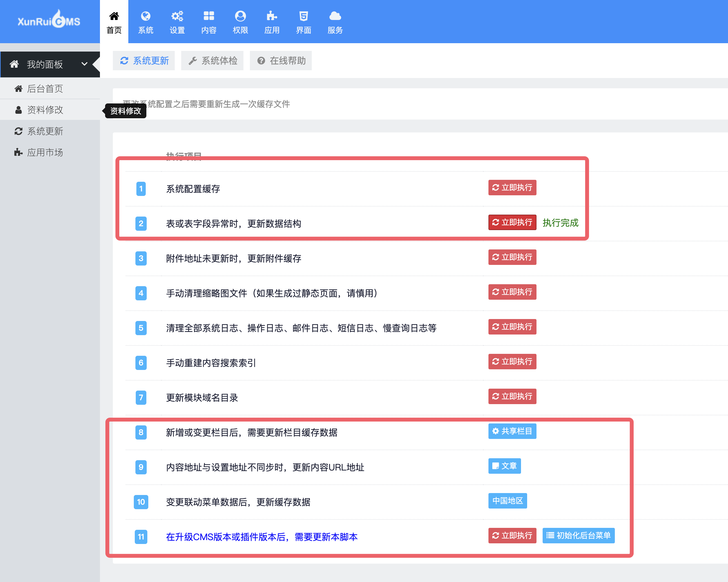Click text 系统配置缓存
728x582 pixels.
193,189
